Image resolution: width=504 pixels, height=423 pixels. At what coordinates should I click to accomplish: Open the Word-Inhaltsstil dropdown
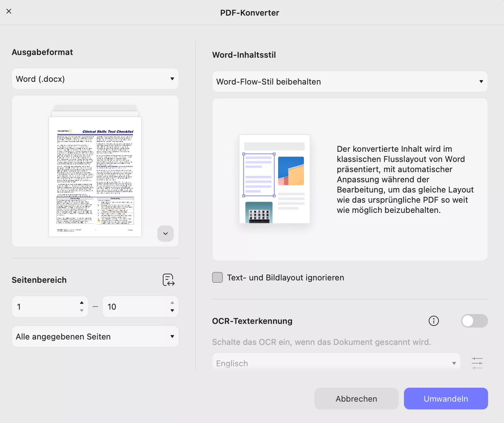pyautogui.click(x=350, y=81)
